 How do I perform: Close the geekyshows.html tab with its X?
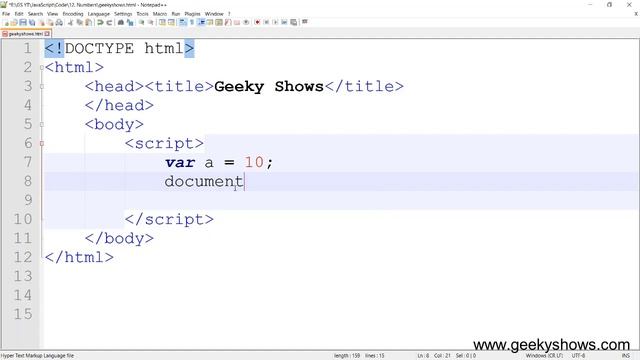(47, 34)
